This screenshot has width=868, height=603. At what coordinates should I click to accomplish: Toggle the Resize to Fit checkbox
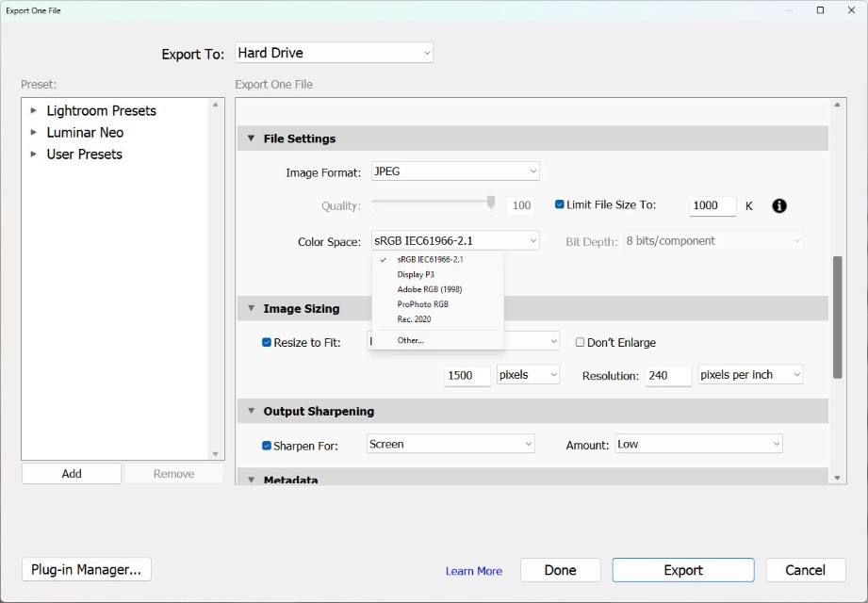tap(267, 342)
